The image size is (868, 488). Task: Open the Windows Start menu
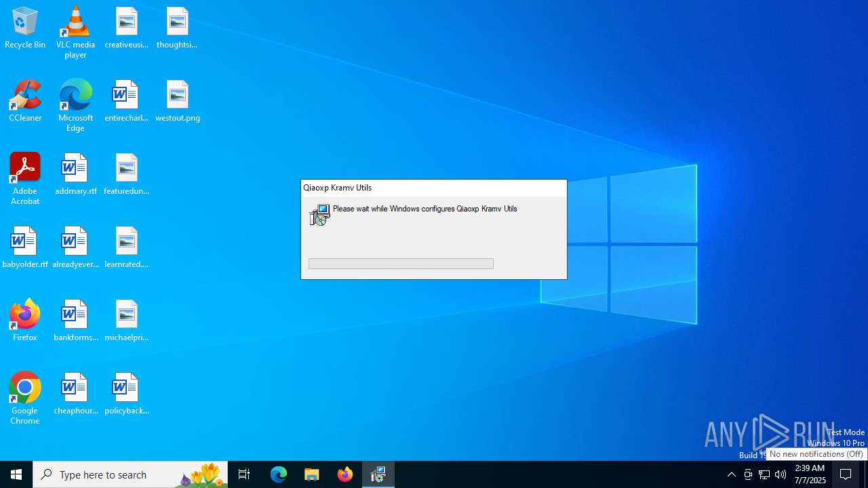tap(16, 474)
